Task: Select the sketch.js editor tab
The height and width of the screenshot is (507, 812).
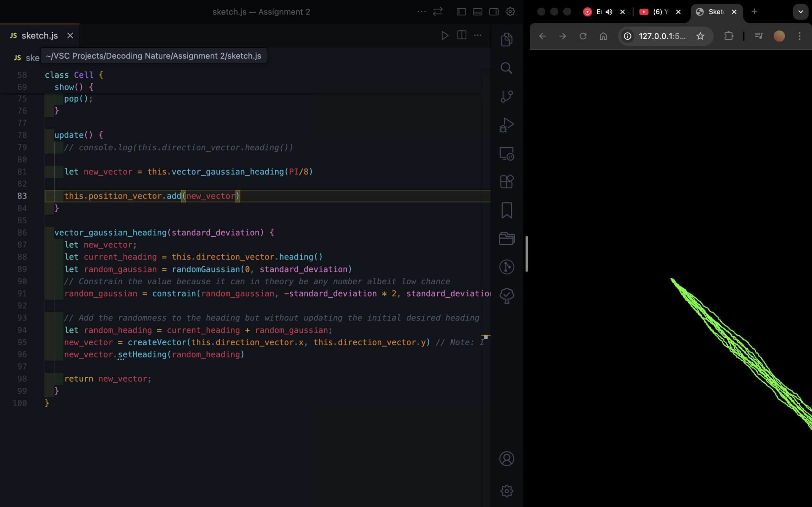Action: (40, 36)
